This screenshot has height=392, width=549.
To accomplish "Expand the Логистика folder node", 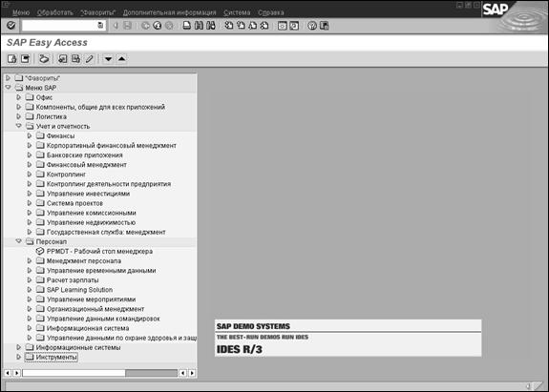I will [x=19, y=116].
